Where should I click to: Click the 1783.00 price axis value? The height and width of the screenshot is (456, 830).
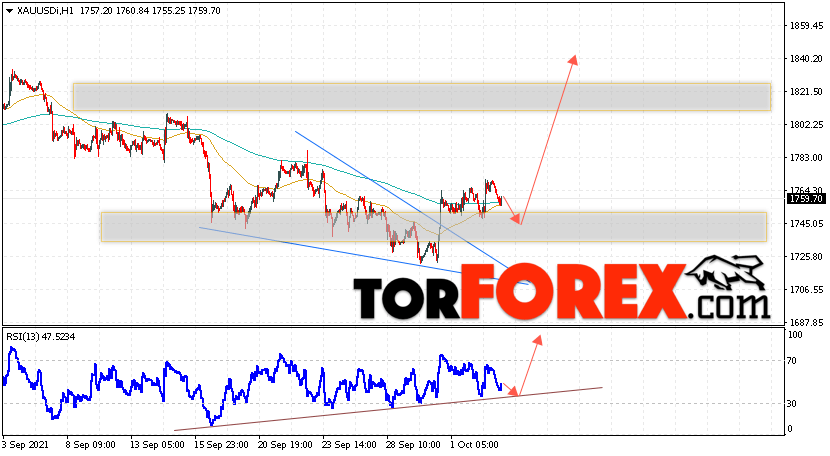806,158
